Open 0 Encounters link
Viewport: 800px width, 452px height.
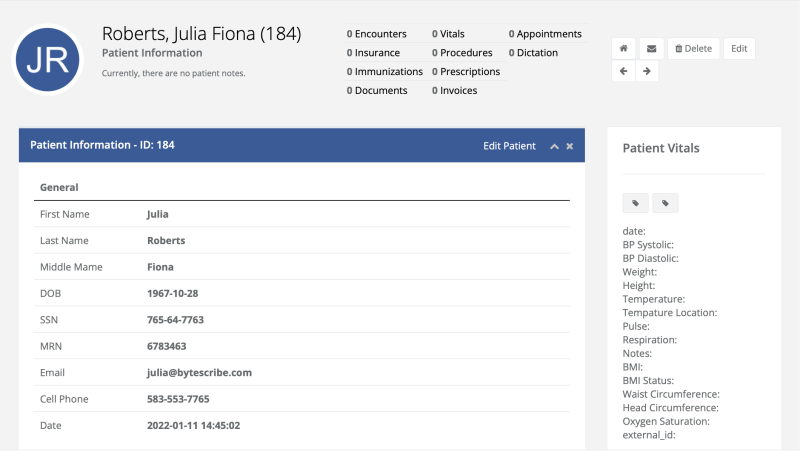pyautogui.click(x=377, y=34)
